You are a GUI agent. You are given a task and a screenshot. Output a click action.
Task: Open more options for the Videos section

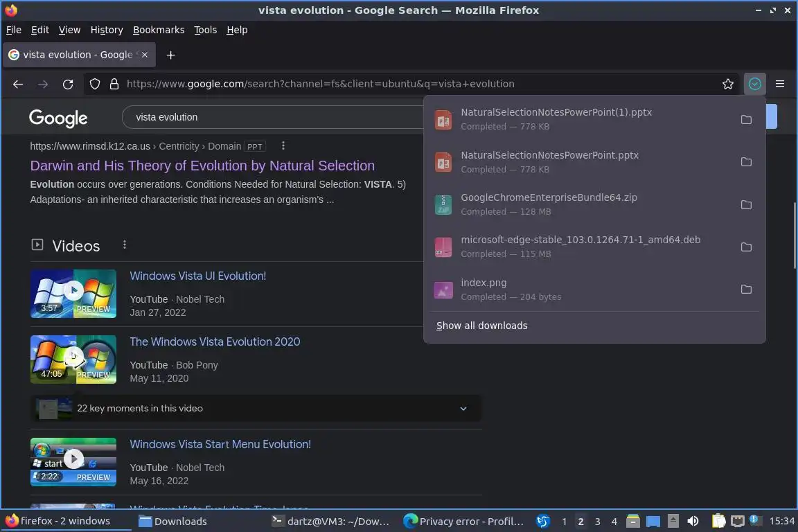[x=124, y=245]
